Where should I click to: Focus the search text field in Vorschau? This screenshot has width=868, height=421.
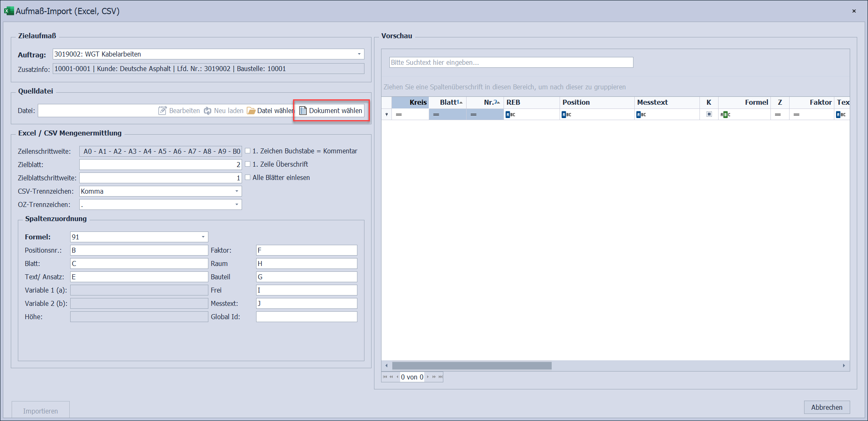pyautogui.click(x=511, y=62)
